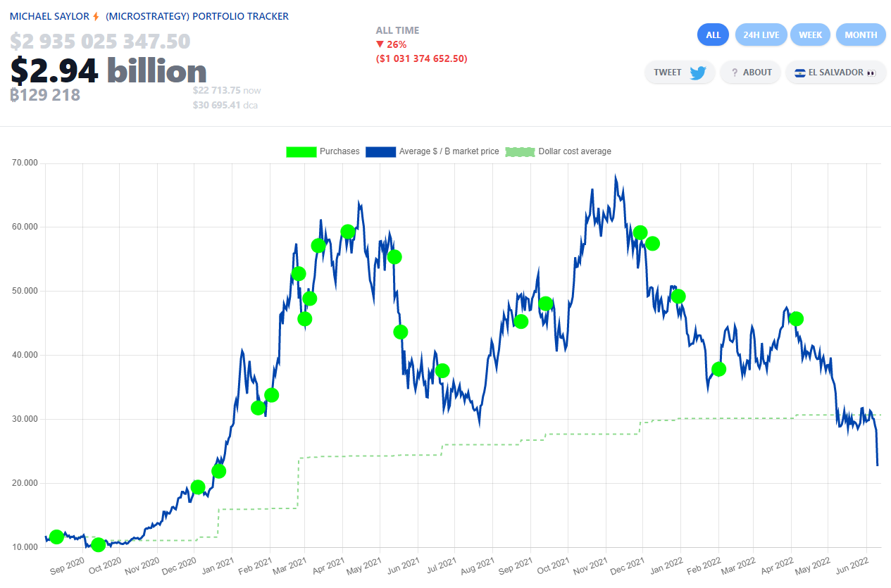
Task: Select the purchase dot in late June 2021
Action: tap(442, 370)
